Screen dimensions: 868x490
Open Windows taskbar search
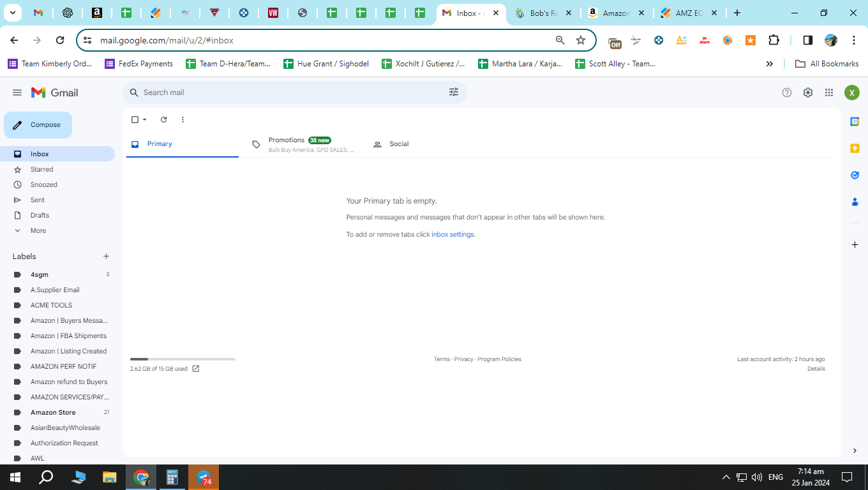[x=46, y=477]
